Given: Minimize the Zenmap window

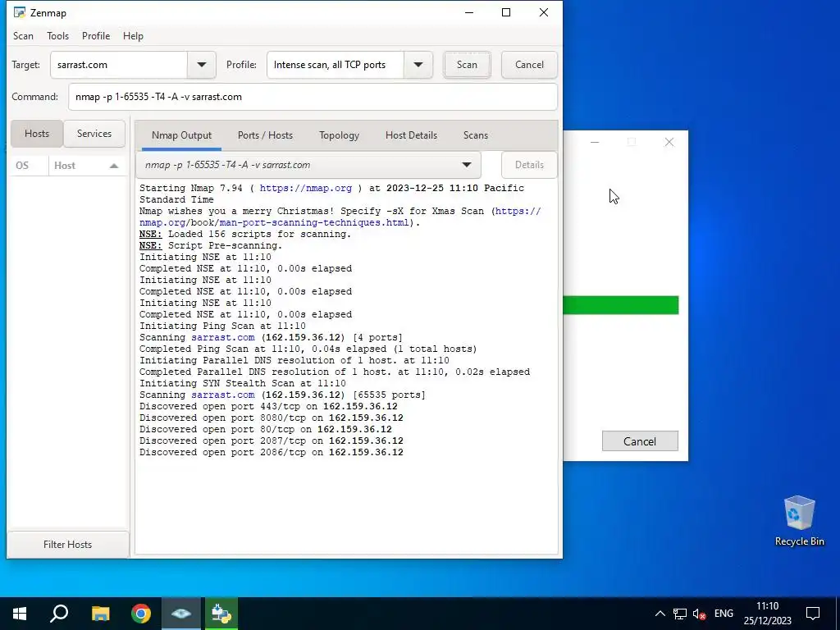Looking at the screenshot, I should click(469, 12).
